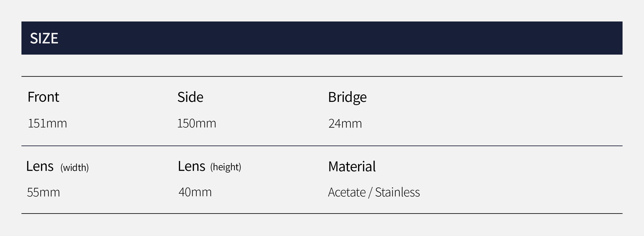Image resolution: width=644 pixels, height=236 pixels.
Task: Click the (width) qualifier text
Action: [74, 168]
